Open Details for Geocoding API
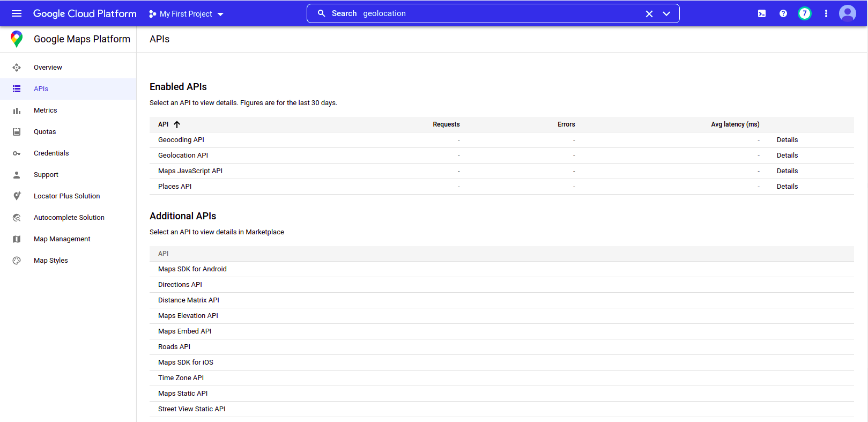The height and width of the screenshot is (422, 868). pyautogui.click(x=787, y=140)
